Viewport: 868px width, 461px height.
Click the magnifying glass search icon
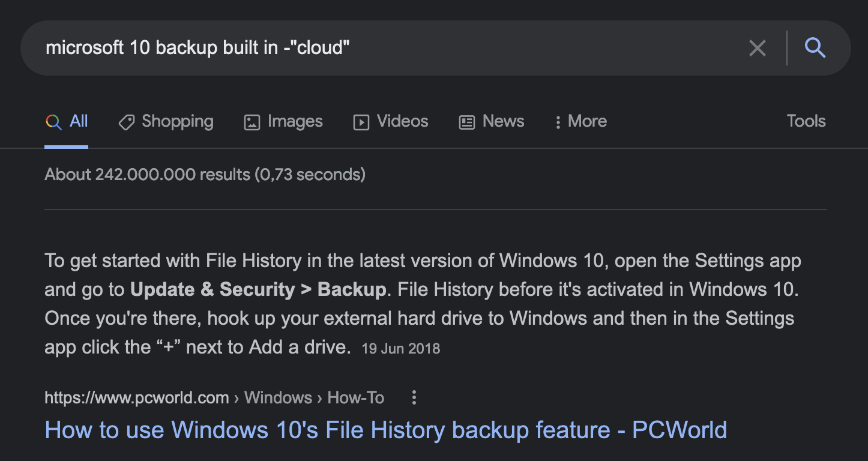coord(815,48)
